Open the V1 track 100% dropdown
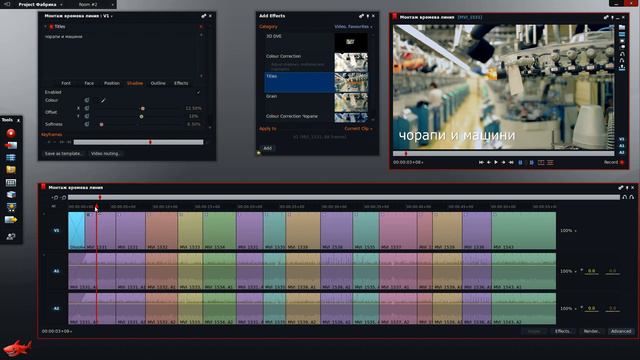The image size is (640, 360). coord(568,231)
